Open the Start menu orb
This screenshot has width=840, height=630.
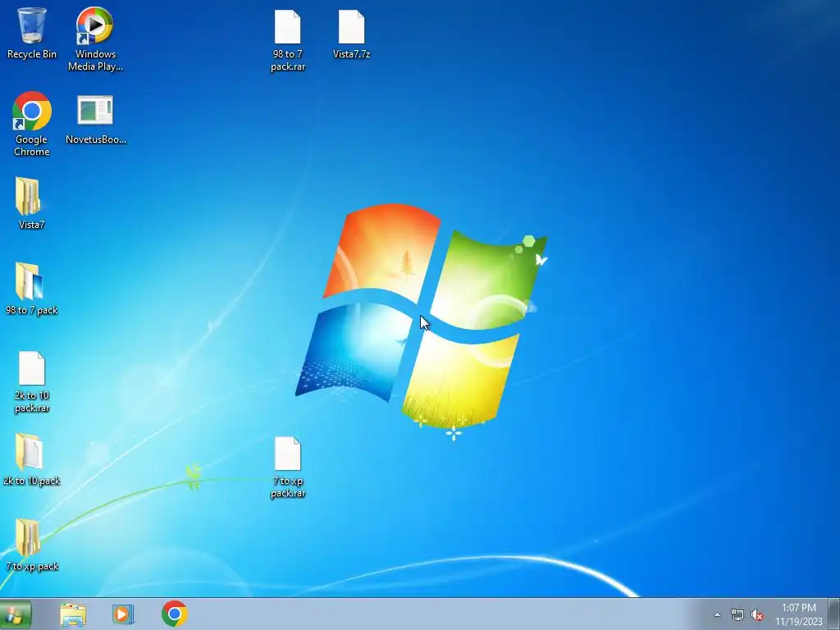coord(15,614)
